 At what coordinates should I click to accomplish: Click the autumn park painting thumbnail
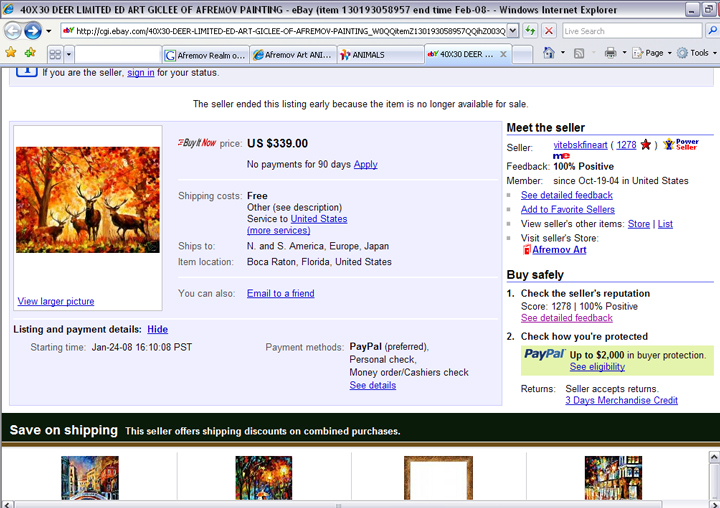(x=264, y=478)
